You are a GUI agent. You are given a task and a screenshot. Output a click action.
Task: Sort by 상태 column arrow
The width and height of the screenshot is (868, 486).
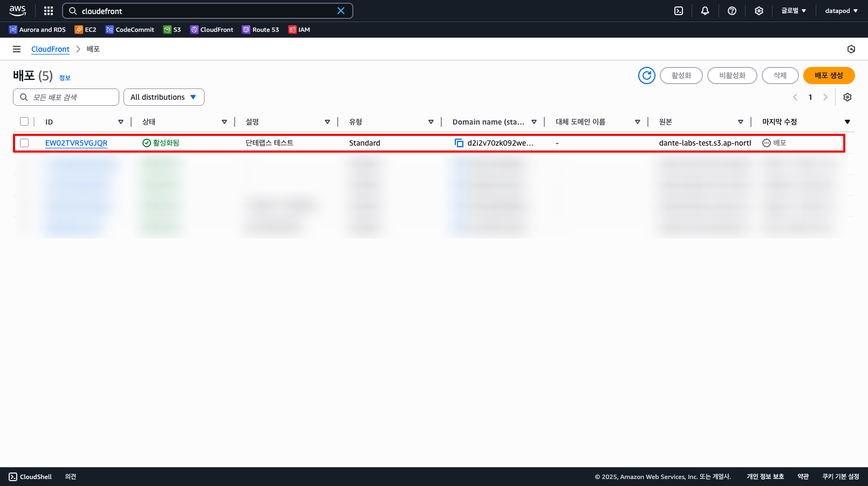coord(224,122)
